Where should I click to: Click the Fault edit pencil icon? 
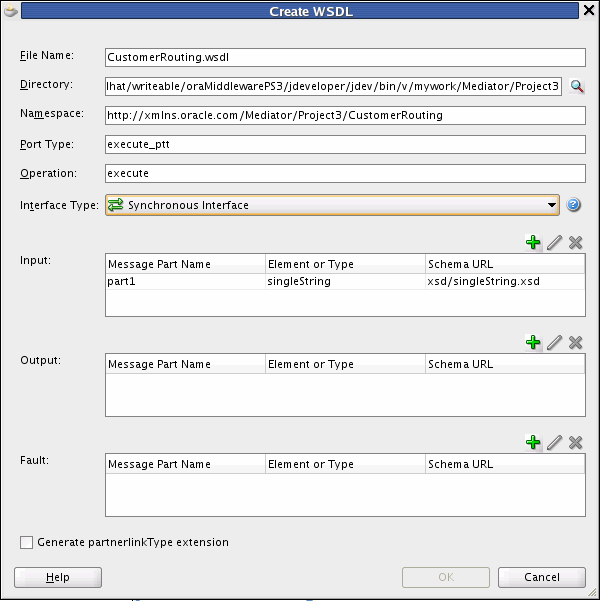click(x=554, y=442)
